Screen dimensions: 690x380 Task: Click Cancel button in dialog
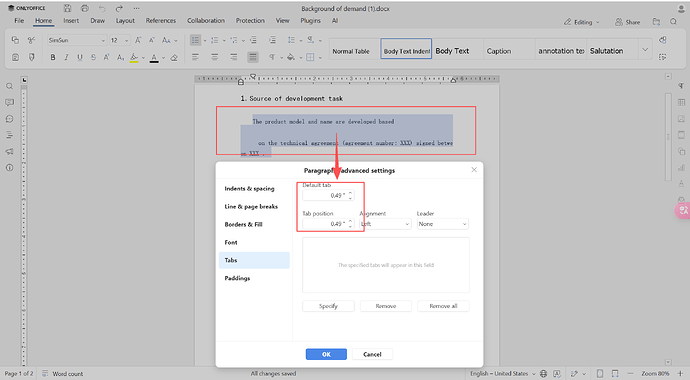372,354
